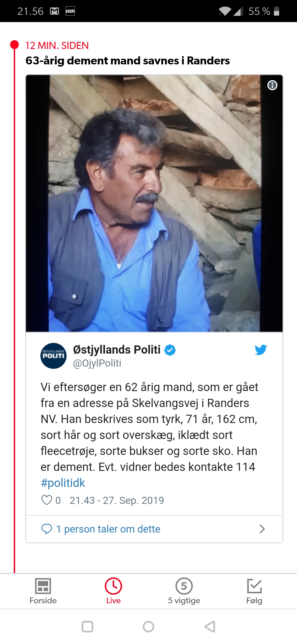This screenshot has height=644, width=297.
Task: Tap the Android home button
Action: [x=148, y=627]
